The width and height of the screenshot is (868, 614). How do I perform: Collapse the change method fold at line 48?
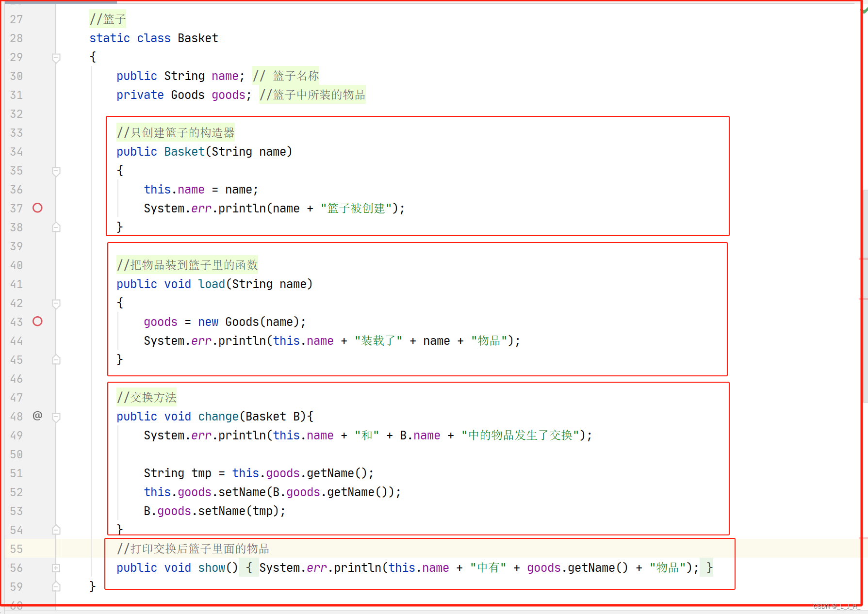pyautogui.click(x=56, y=417)
